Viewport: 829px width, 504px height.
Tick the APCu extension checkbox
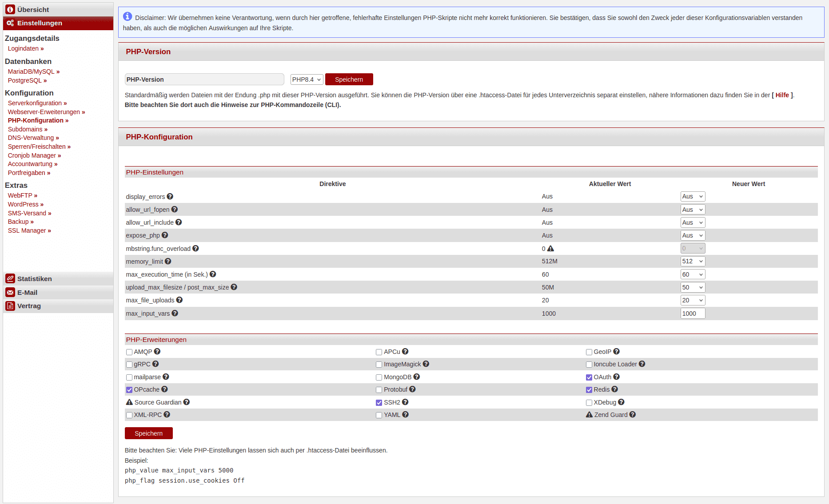[x=379, y=352]
